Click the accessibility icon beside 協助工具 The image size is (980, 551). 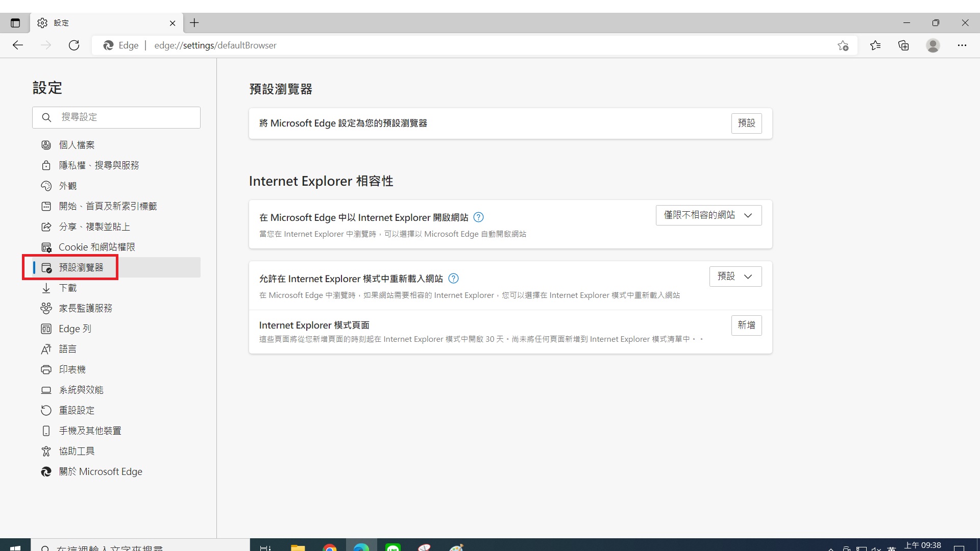coord(46,451)
